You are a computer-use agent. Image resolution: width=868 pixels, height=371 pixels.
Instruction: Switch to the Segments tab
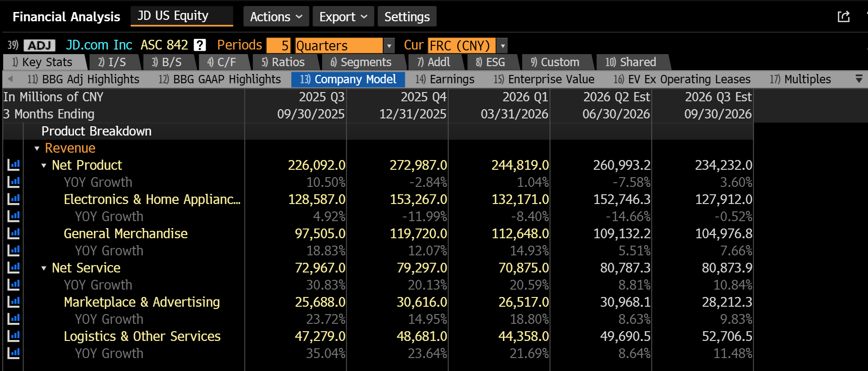click(361, 62)
